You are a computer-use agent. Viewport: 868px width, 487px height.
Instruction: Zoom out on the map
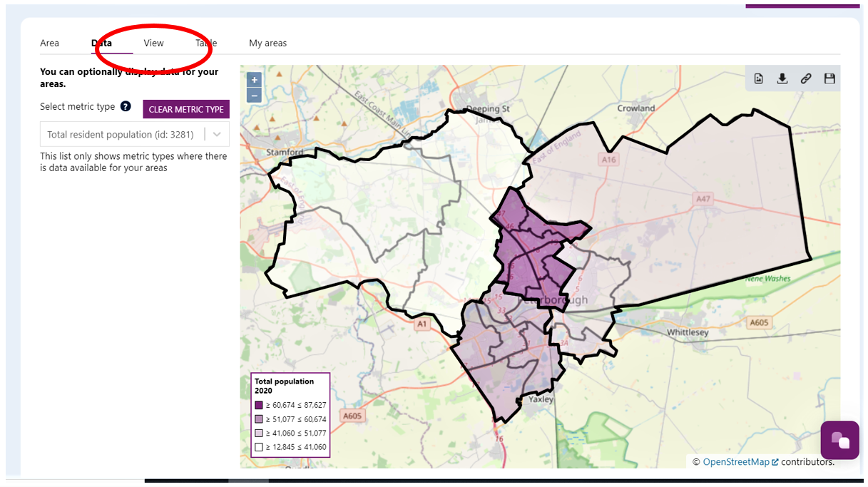click(x=254, y=95)
